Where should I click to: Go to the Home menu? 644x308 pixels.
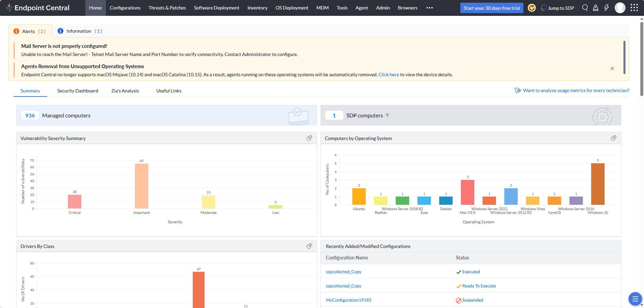[x=95, y=8]
